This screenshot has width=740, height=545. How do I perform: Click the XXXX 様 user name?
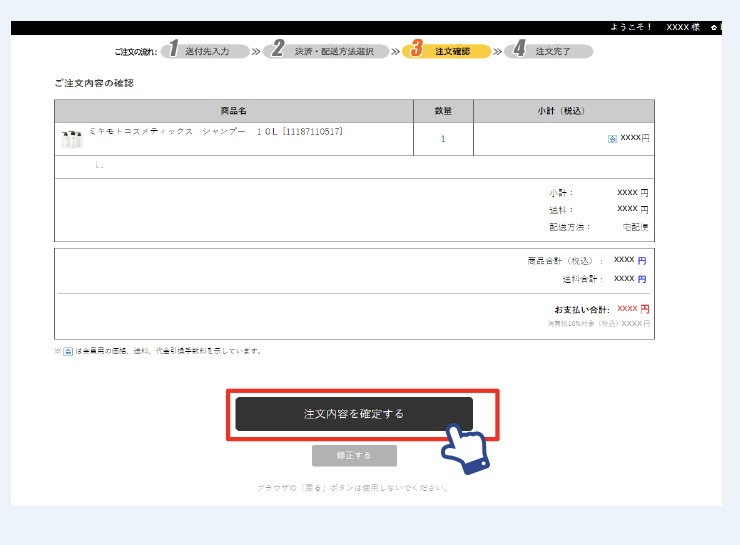(683, 27)
